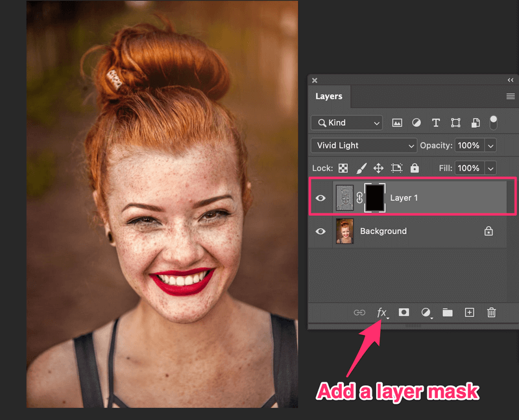
Task: Collapse the panel with double-arrow button
Action: [x=510, y=80]
